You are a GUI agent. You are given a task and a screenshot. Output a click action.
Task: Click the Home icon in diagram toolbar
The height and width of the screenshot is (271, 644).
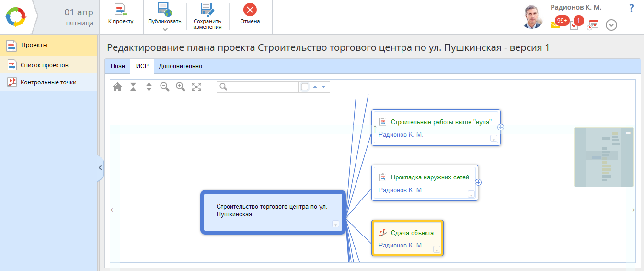[x=117, y=87]
